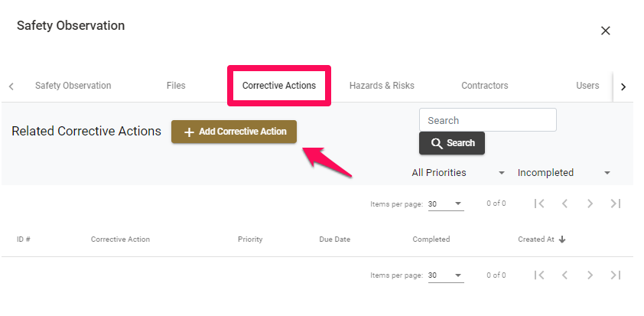This screenshot has height=316, width=644.
Task: Open the All Priorities dropdown
Action: (458, 173)
